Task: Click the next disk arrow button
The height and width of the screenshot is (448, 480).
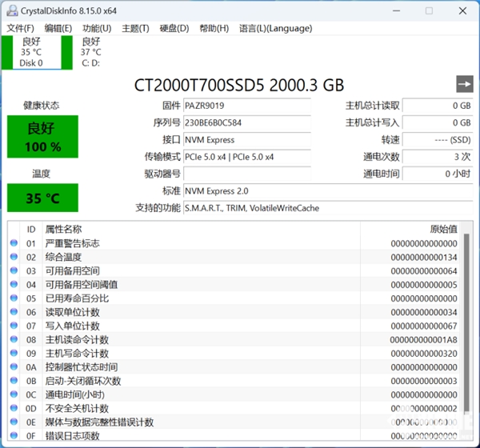Action: pos(464,84)
